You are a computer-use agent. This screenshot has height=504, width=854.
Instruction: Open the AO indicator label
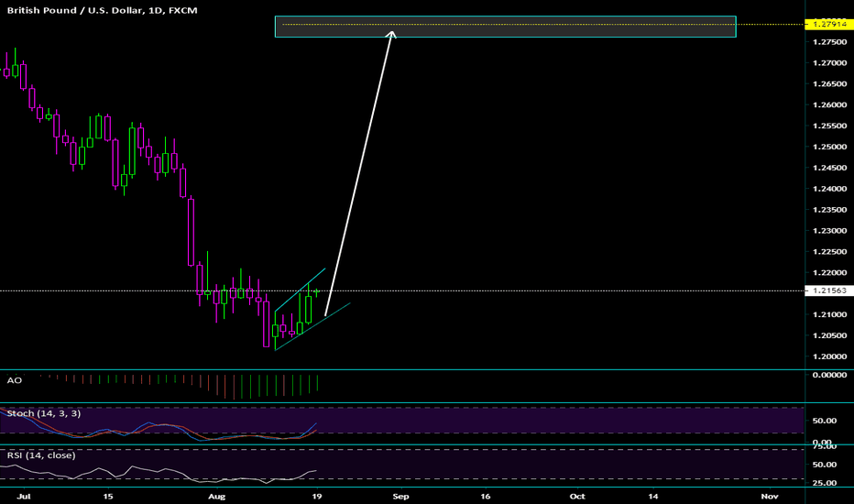pyautogui.click(x=14, y=380)
